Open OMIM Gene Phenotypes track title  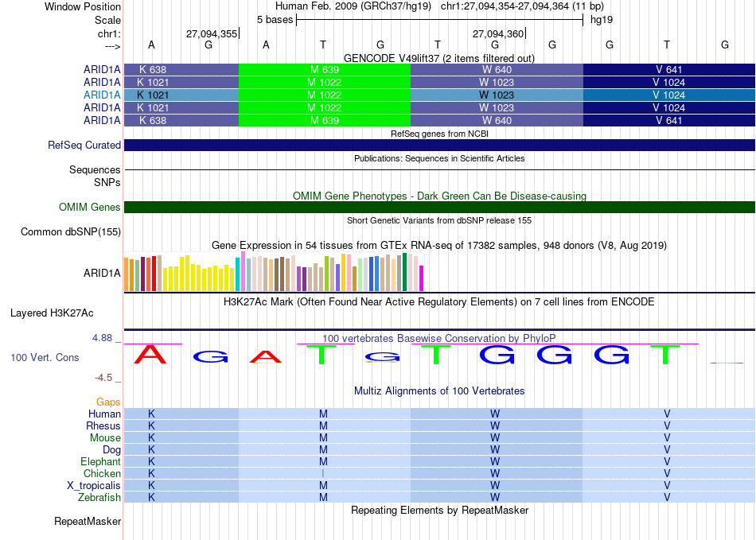(439, 196)
